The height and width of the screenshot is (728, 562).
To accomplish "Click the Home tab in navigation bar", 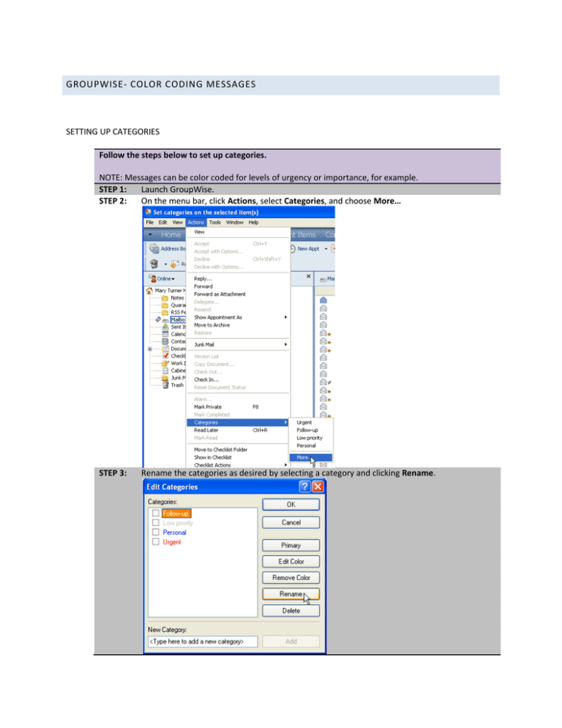I will (171, 234).
